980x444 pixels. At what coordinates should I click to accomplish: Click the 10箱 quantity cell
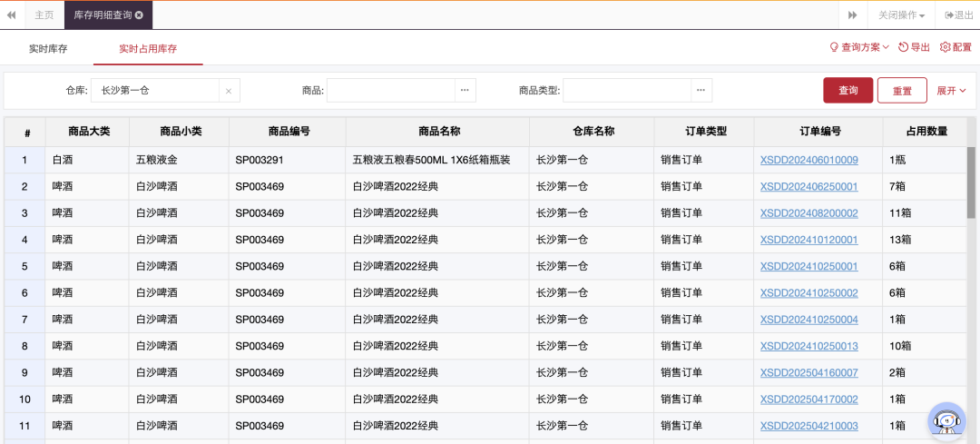[925, 346]
